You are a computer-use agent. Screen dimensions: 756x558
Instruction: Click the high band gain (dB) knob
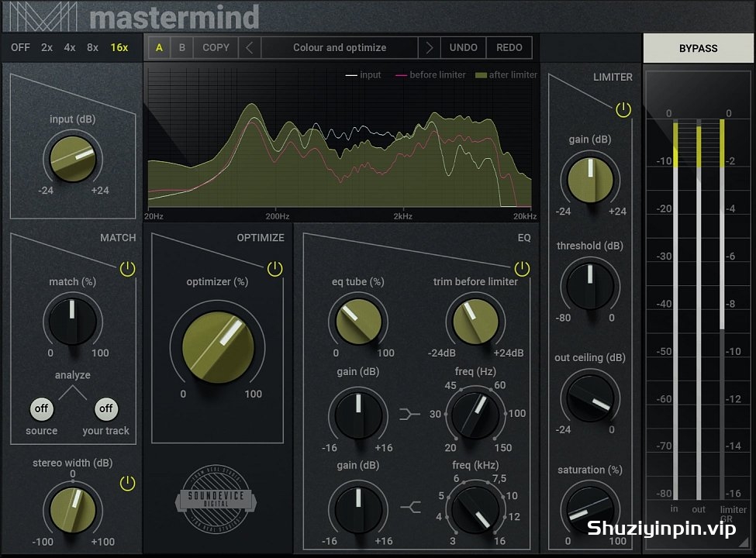pyautogui.click(x=358, y=510)
